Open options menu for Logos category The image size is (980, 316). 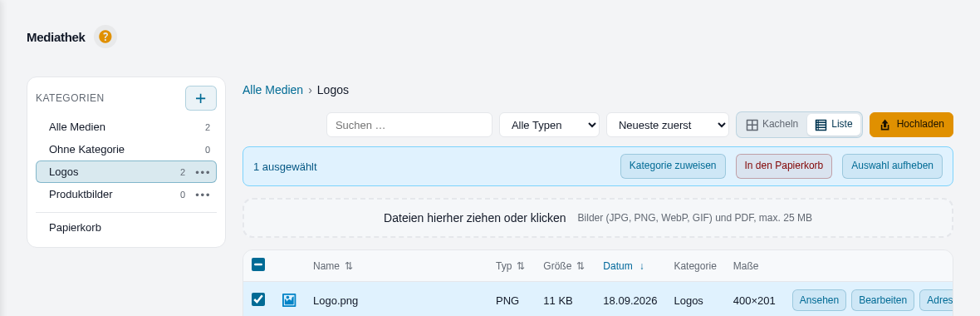[203, 172]
